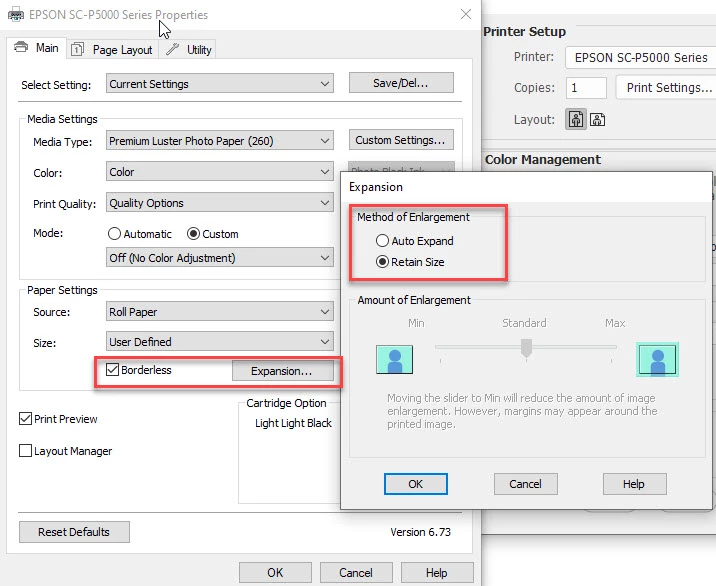Click the maximum enlargement preview image
The width and height of the screenshot is (716, 586).
click(657, 359)
